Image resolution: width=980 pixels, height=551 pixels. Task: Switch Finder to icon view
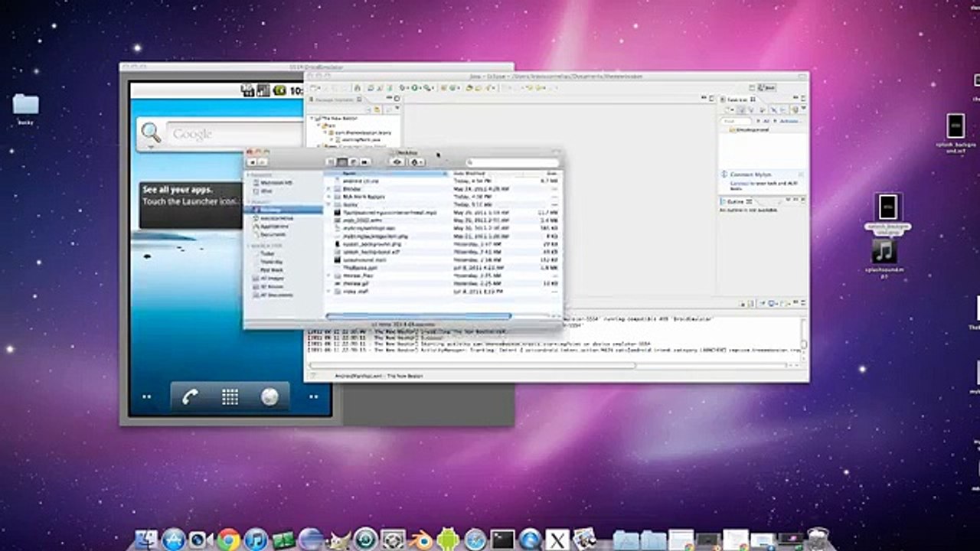click(331, 162)
